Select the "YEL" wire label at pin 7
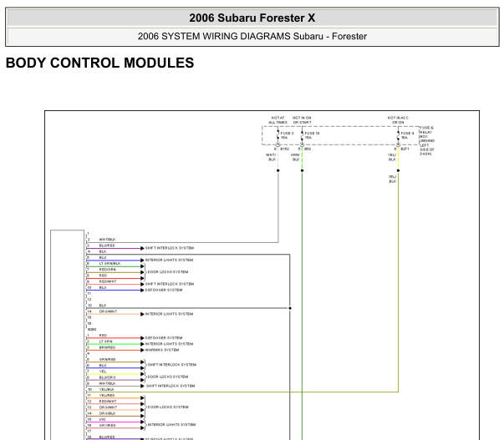Viewport: 504px width, 440px height. coord(103,372)
